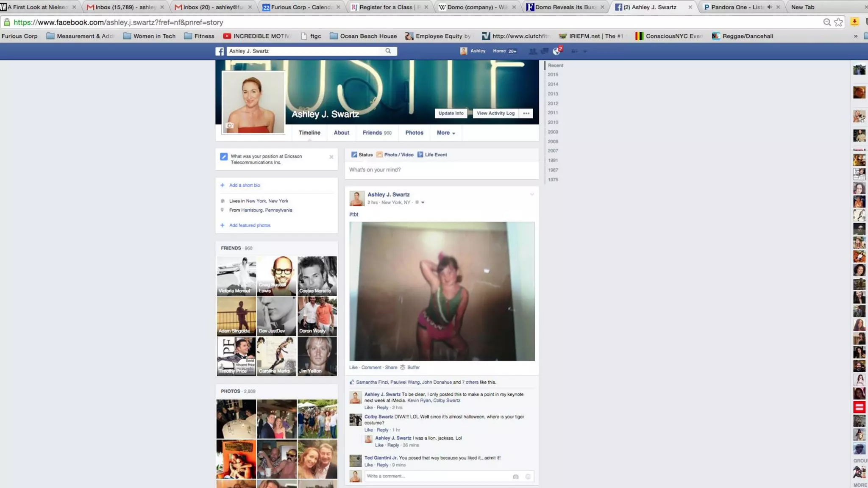Click camera icon on profile picture

(x=230, y=125)
